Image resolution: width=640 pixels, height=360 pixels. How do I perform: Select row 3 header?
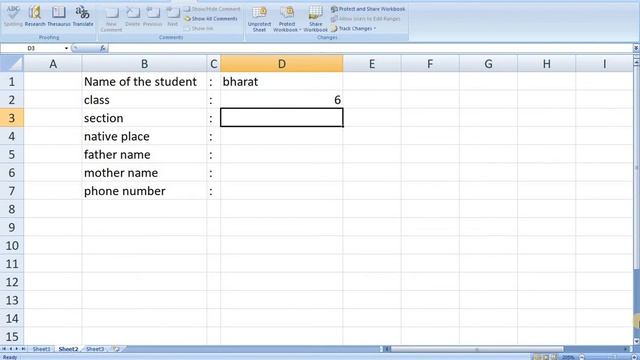tap(11, 118)
